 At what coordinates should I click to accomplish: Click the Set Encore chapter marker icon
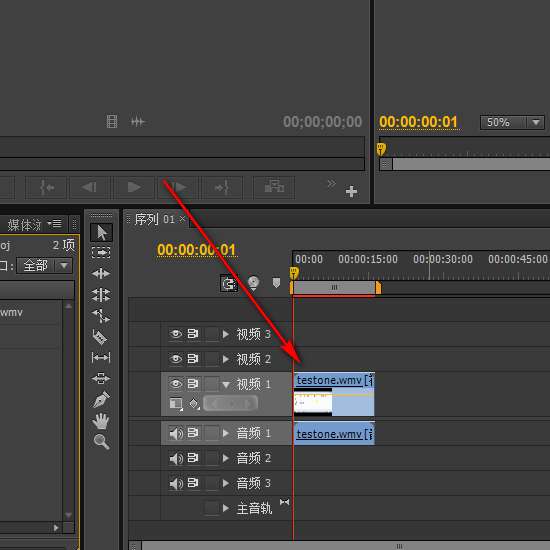(253, 283)
